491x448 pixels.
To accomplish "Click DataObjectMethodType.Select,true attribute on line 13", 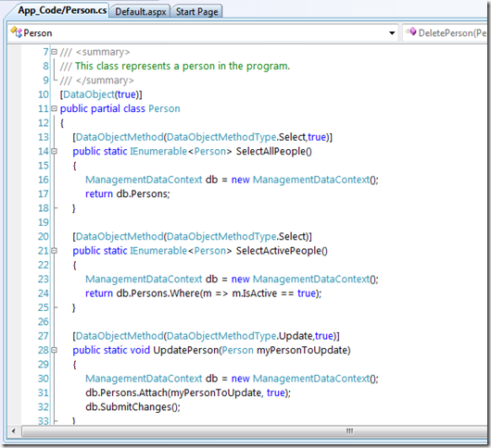I will pyautogui.click(x=202, y=137).
